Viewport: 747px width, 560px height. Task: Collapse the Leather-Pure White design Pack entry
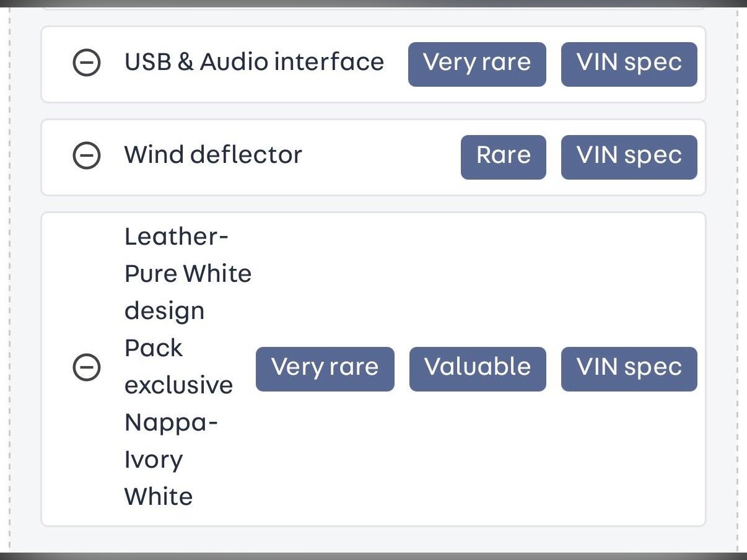click(87, 368)
